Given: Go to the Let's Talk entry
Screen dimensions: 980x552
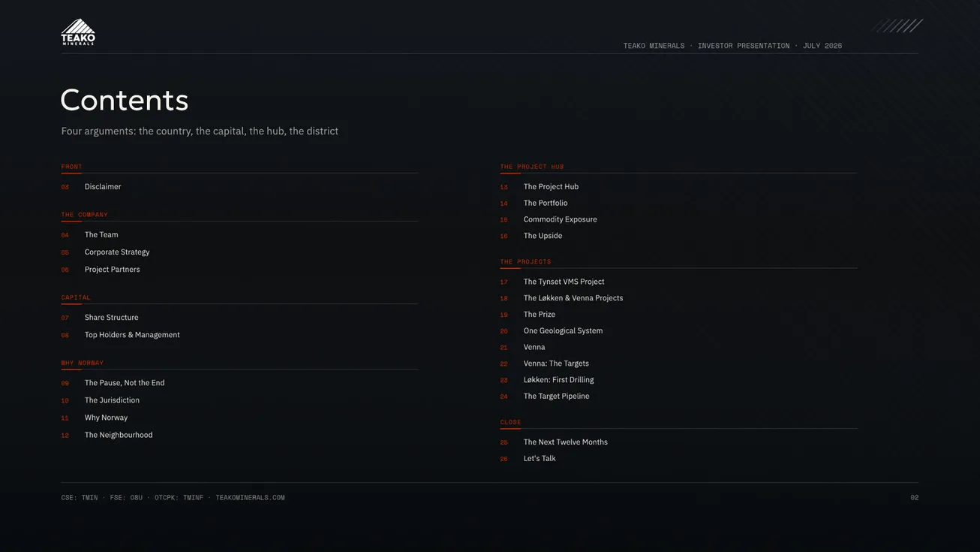Looking at the screenshot, I should point(540,459).
